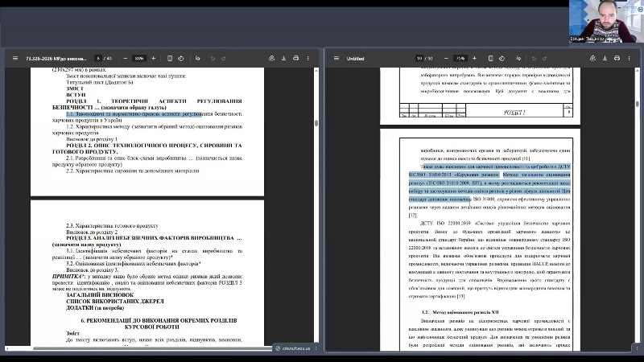Download the left PDF document

click(283, 58)
